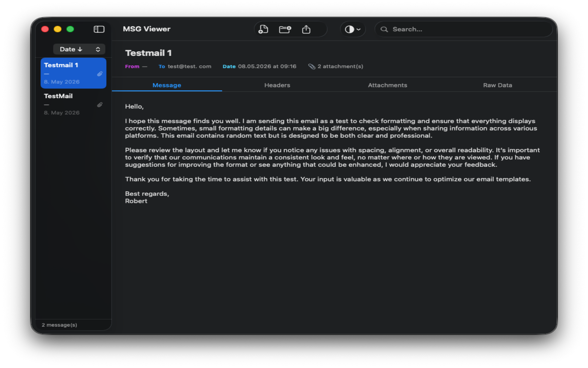This screenshot has width=588, height=368.
Task: Click the From label
Action: coord(132,66)
